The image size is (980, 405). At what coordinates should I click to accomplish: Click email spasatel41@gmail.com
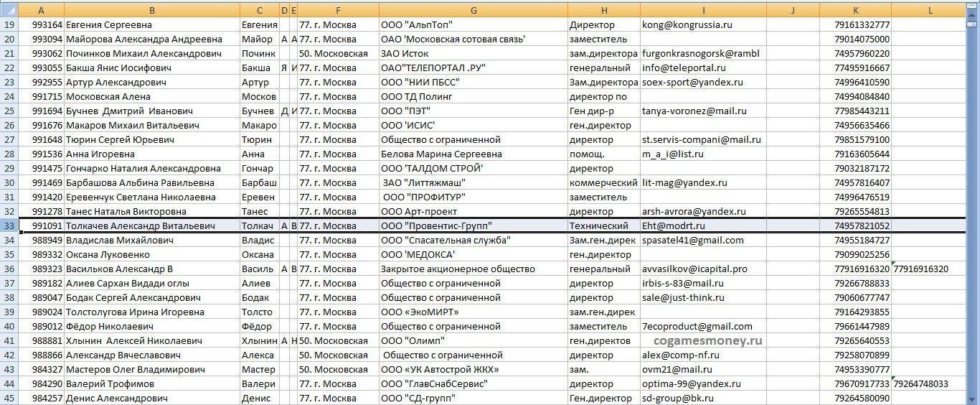(692, 240)
